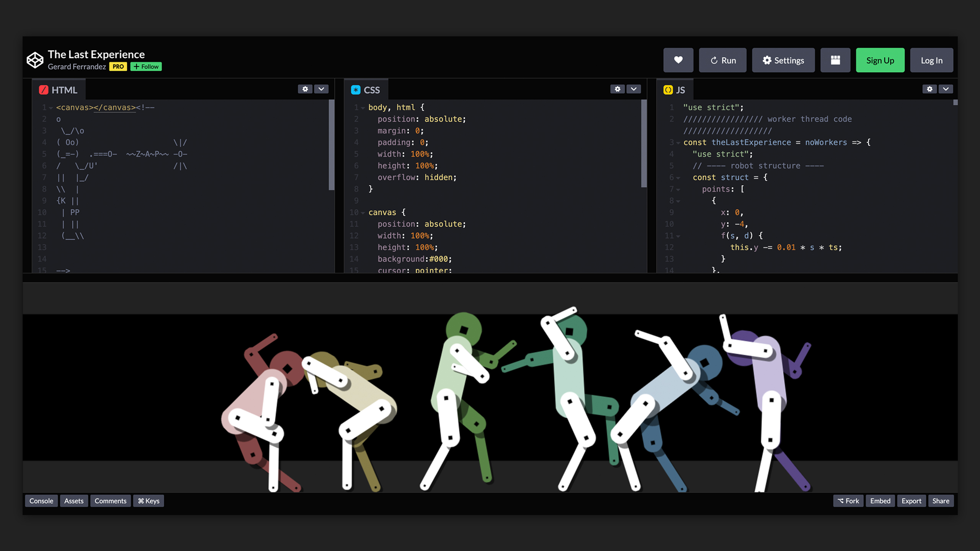The image size is (980, 551).
Task: Click the yellow JS panel icon
Action: click(x=668, y=90)
